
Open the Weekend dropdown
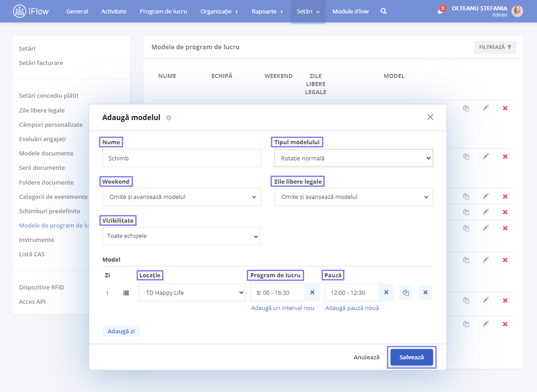(x=181, y=197)
